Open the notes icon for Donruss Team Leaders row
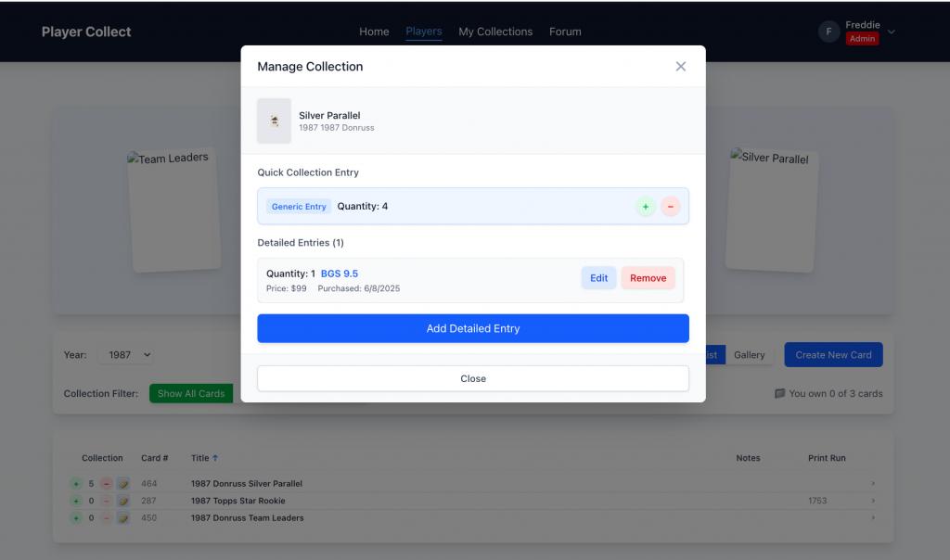The height and width of the screenshot is (560, 950). (122, 518)
